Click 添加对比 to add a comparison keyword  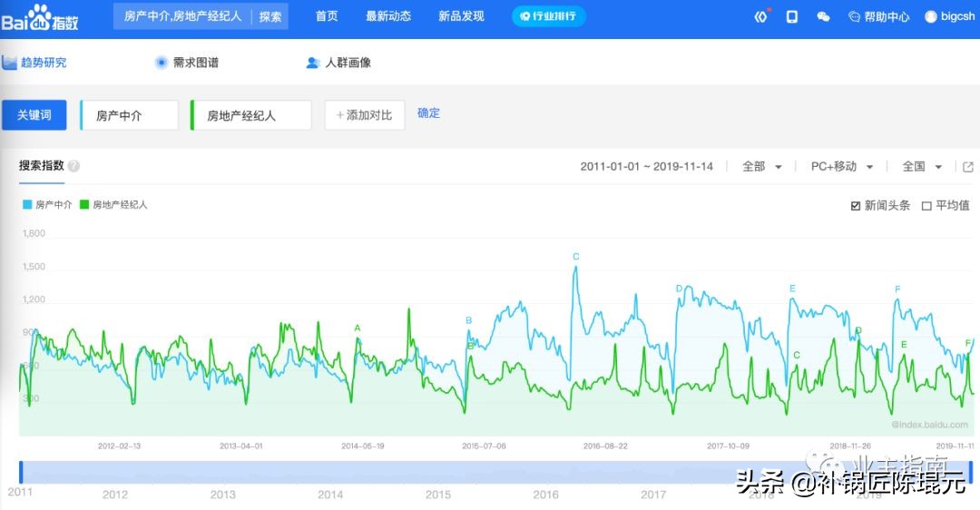pyautogui.click(x=365, y=115)
